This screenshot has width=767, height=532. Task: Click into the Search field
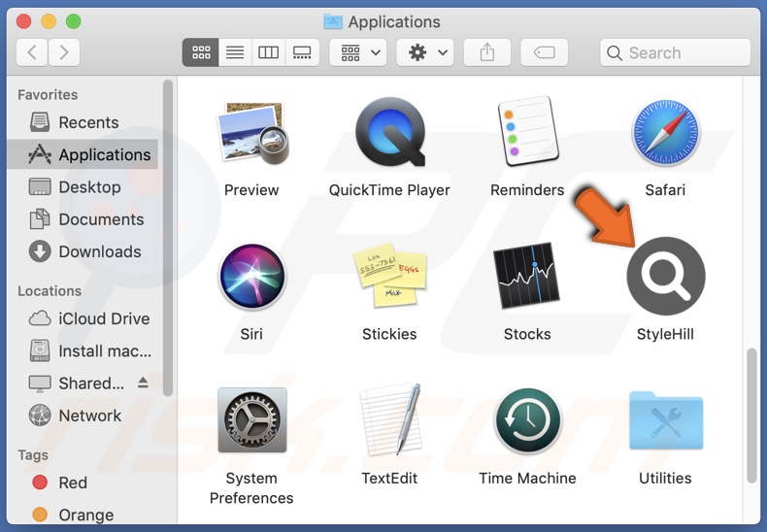(x=675, y=52)
